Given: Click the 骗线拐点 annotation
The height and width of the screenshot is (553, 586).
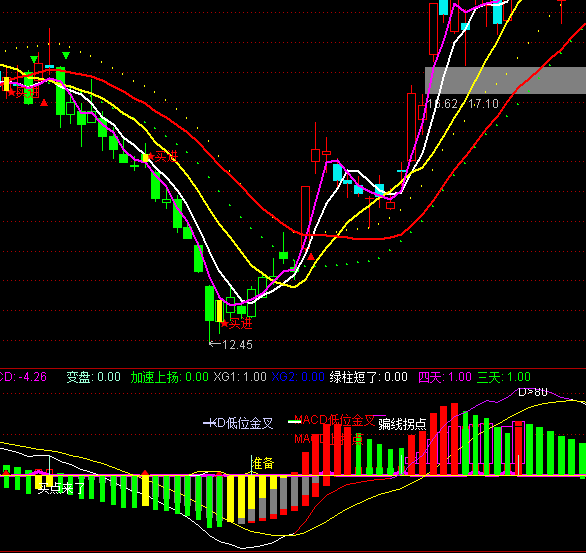Looking at the screenshot, I should [x=402, y=424].
